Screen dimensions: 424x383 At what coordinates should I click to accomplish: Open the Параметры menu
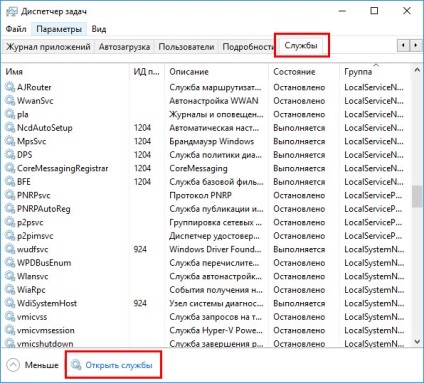pyautogui.click(x=59, y=29)
